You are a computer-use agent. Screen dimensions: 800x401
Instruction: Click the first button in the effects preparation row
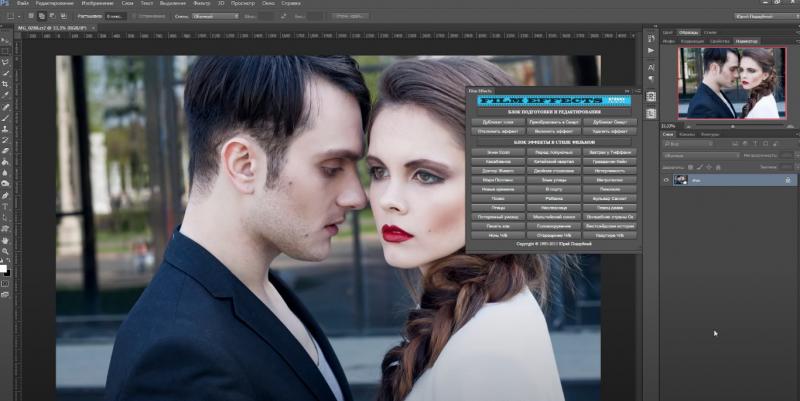(x=498, y=121)
